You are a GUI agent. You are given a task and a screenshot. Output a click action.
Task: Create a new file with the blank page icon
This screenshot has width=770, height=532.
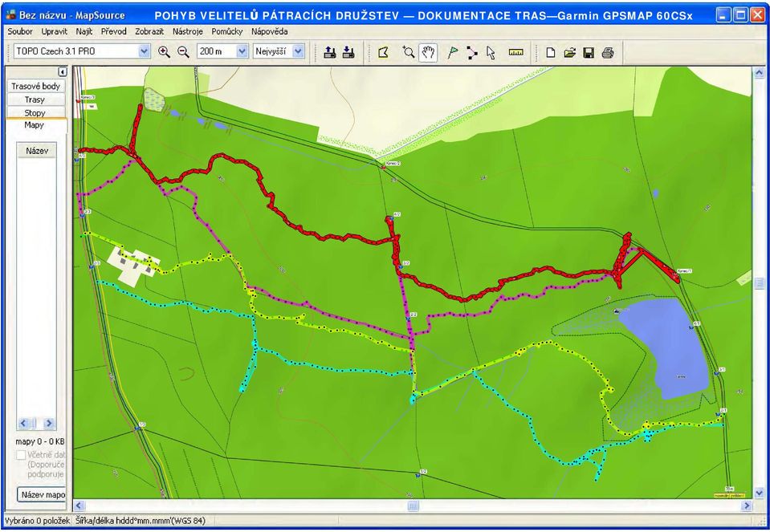(x=551, y=52)
